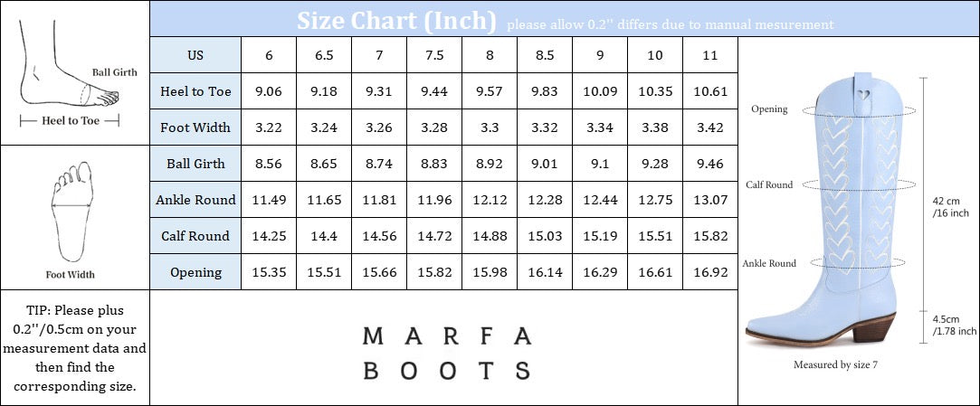Viewport: 980px width, 406px height.
Task: Select the Ankle Round row header
Action: 195,200
